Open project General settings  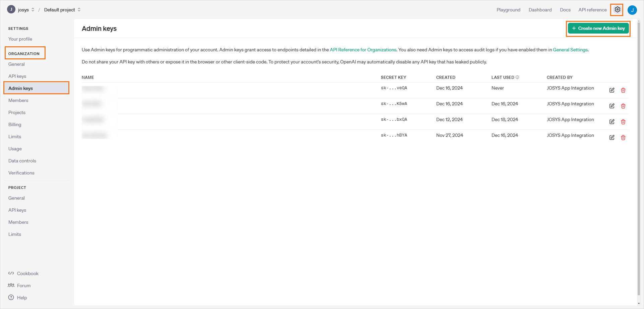point(16,198)
